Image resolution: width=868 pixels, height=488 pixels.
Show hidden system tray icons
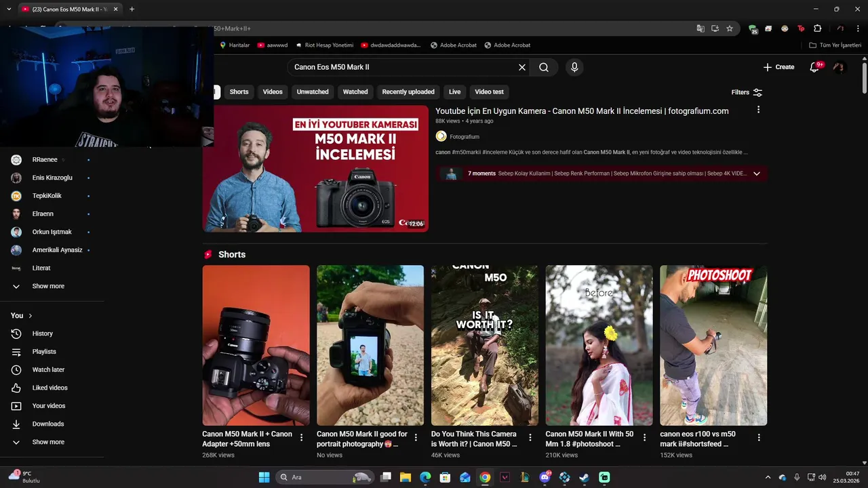(768, 477)
